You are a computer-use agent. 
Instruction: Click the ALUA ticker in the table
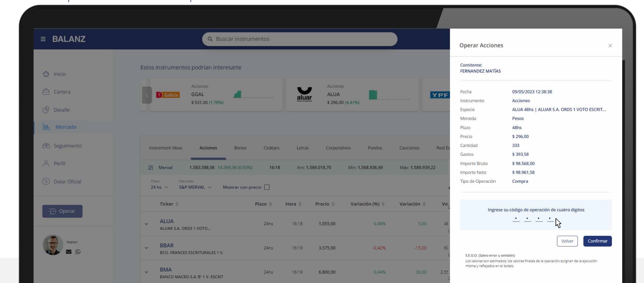click(167, 221)
